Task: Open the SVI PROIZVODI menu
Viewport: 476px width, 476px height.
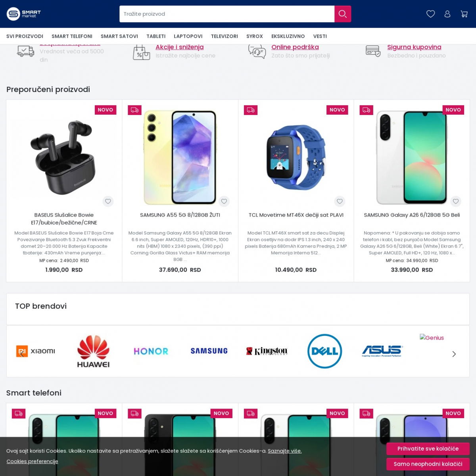Action: coord(25,36)
